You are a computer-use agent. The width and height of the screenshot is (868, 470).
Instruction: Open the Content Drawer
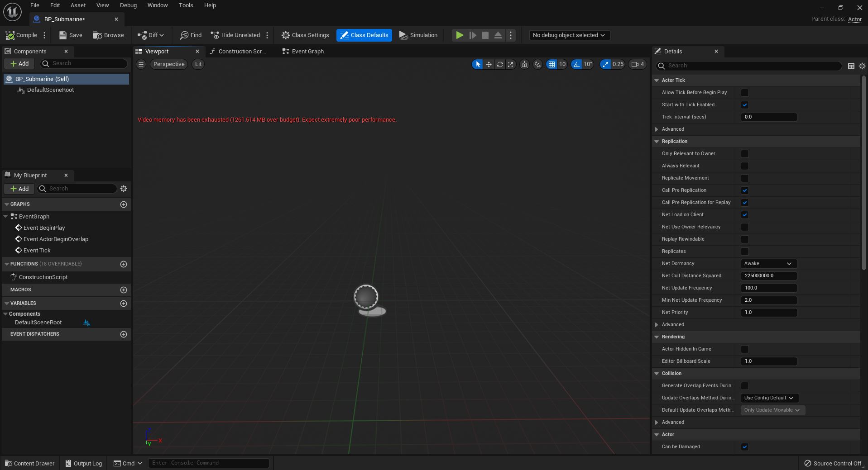click(29, 463)
